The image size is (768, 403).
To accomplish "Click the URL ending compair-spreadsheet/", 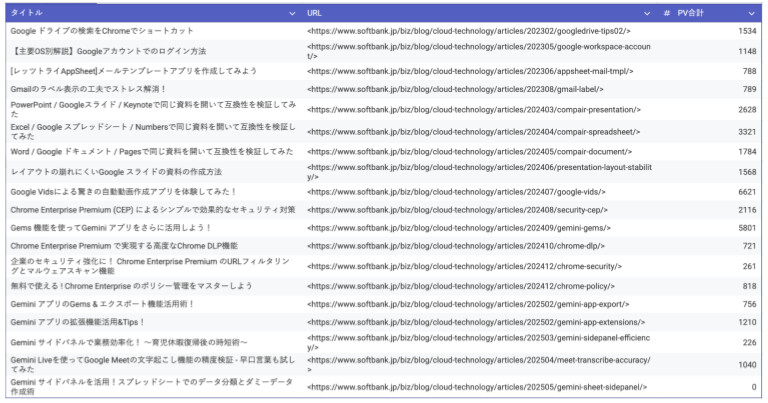I will 474,131.
